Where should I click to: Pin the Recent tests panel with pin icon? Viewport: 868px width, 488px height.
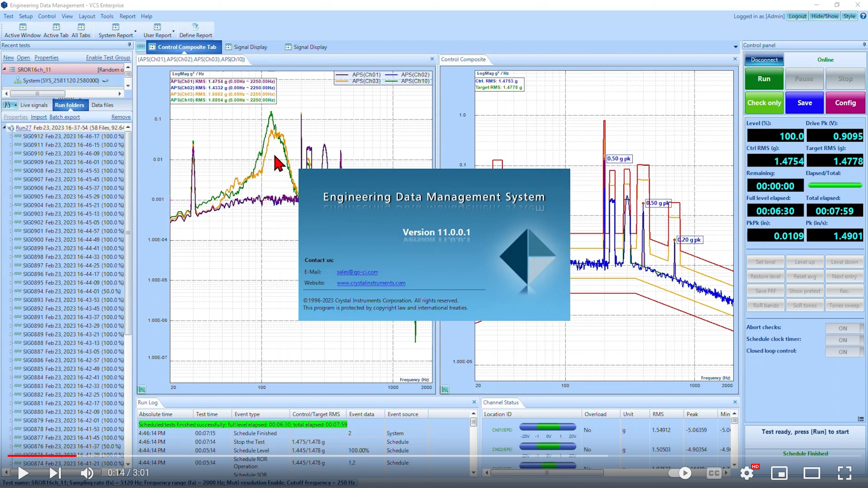tap(130, 45)
